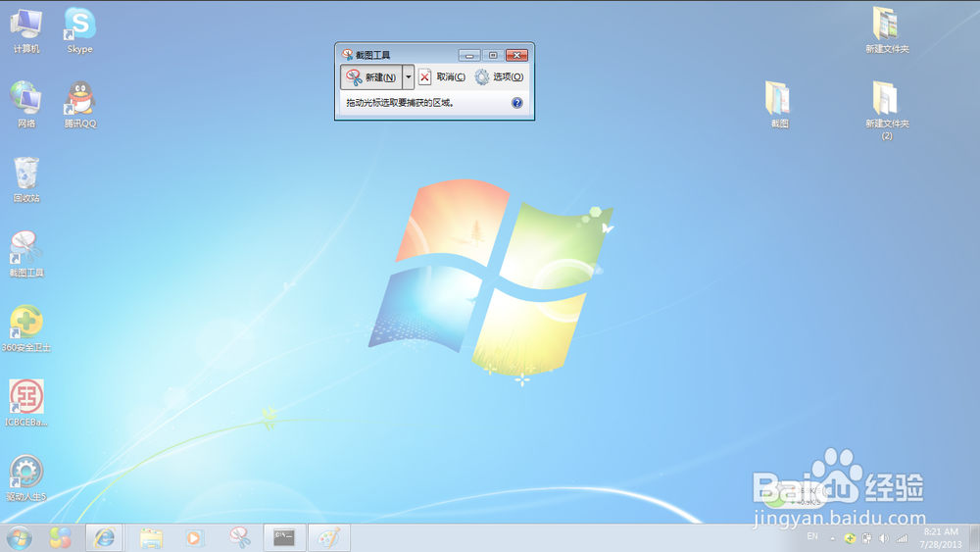This screenshot has width=980, height=552.
Task: Show hidden tray icons arrow
Action: coord(832,538)
